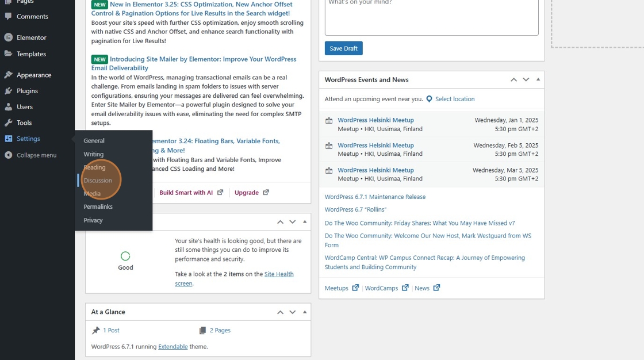
Task: Click external link icon beside News
Action: coord(436,288)
